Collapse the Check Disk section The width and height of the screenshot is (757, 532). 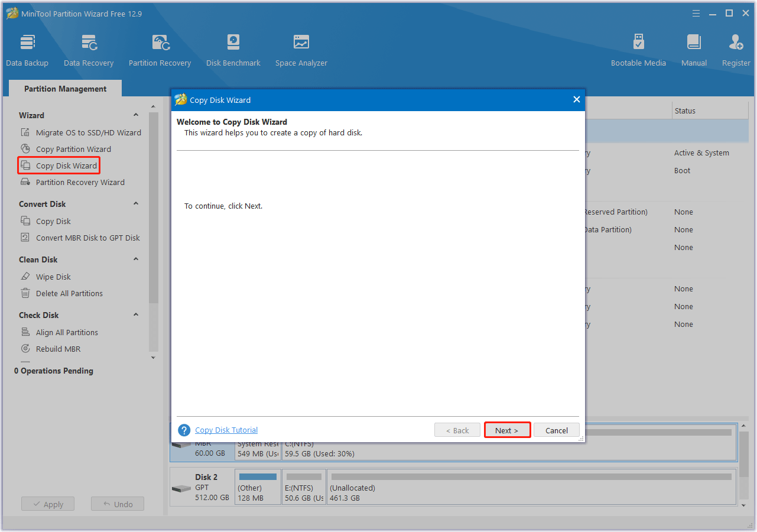tap(136, 315)
